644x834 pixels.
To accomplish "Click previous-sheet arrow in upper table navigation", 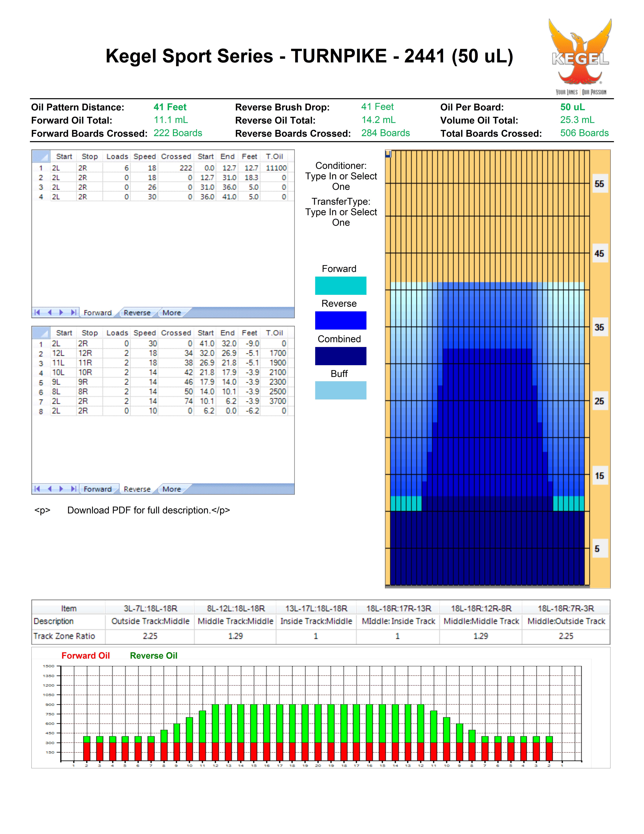I will tap(50, 312).
